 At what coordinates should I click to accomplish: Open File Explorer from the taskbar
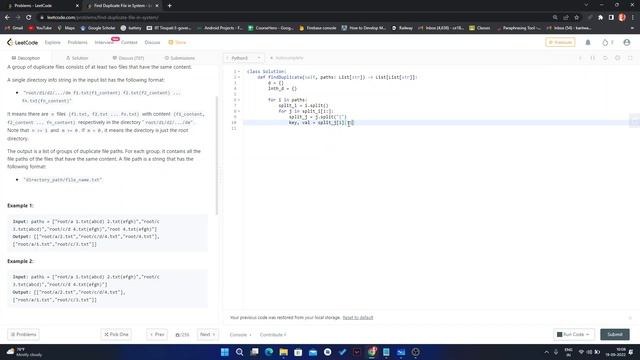pyautogui.click(x=284, y=352)
